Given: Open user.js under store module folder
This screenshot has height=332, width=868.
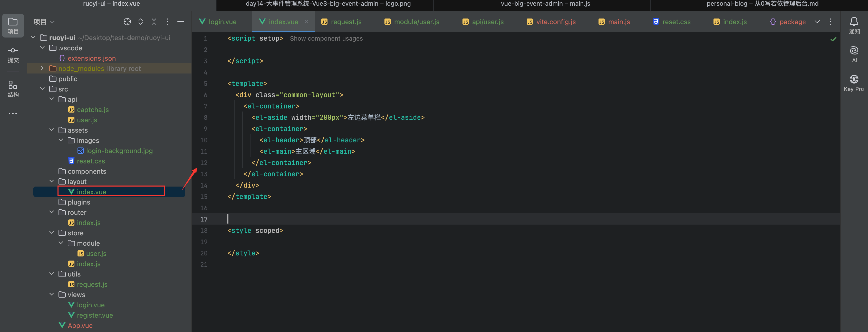Looking at the screenshot, I should coord(96,253).
